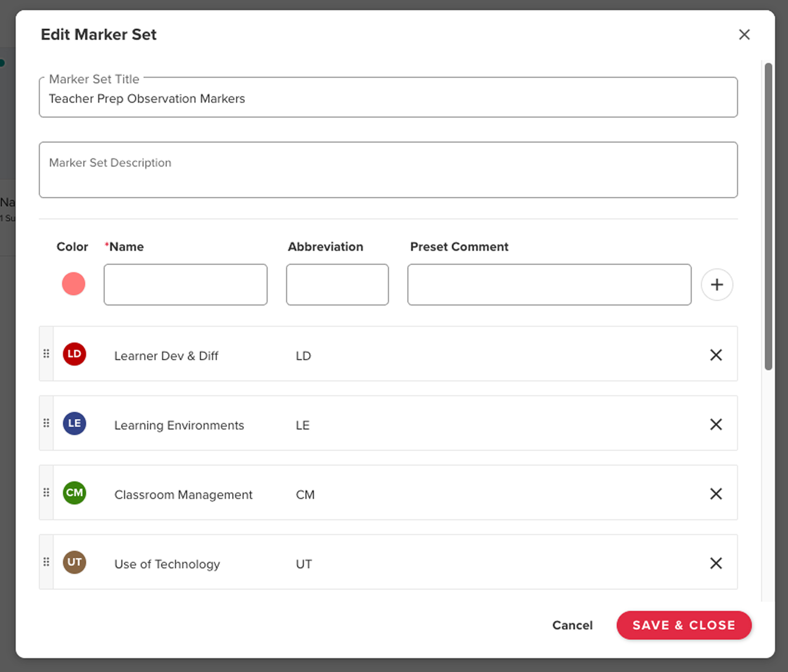Remove the Use of Technology marker
Viewport: 788px width, 672px height.
(x=716, y=563)
